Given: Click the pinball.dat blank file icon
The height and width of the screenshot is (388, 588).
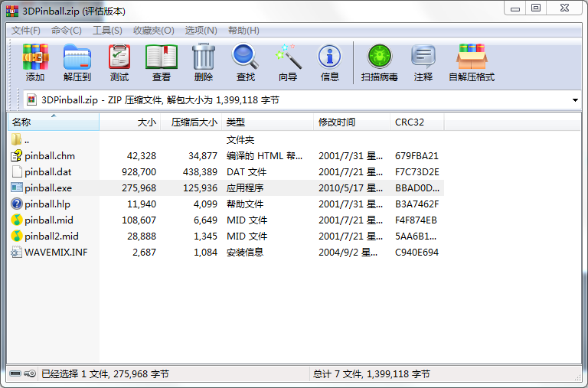Looking at the screenshot, I should (17, 171).
